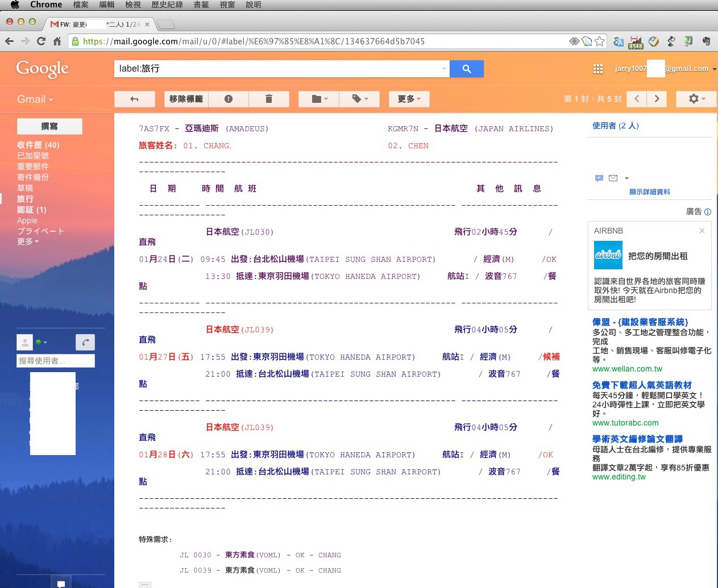
Task: Click the browser back arrow
Action: (x=9, y=41)
